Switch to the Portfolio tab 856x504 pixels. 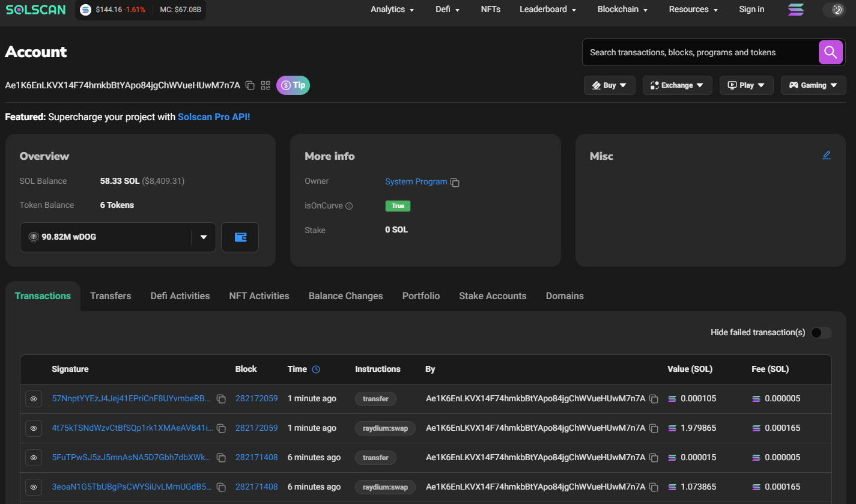(x=421, y=296)
